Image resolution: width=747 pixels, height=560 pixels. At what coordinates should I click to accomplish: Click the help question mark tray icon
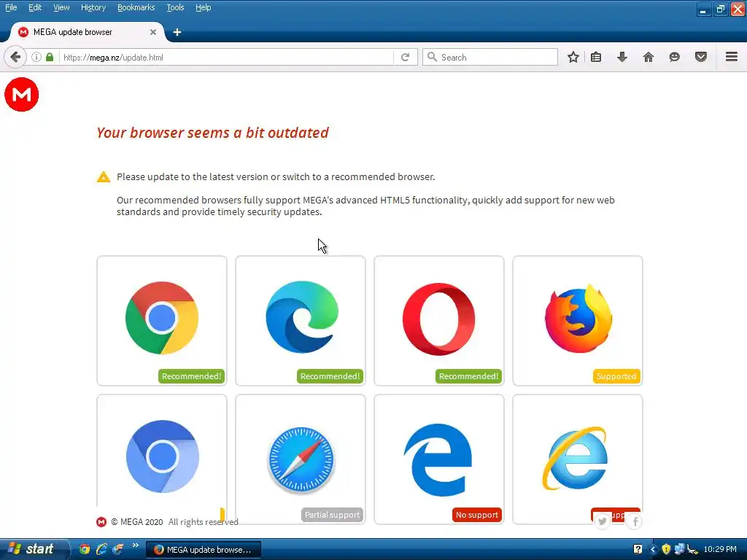[638, 550]
